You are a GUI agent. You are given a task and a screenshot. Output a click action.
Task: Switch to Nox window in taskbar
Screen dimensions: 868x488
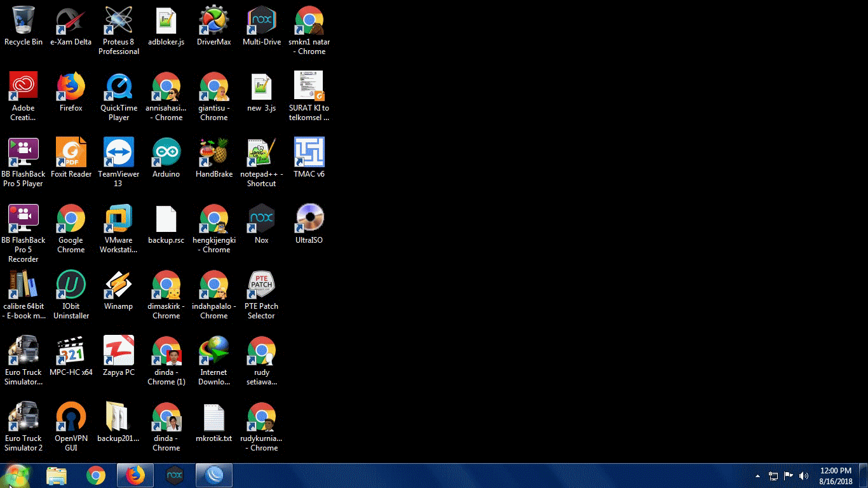point(175,475)
